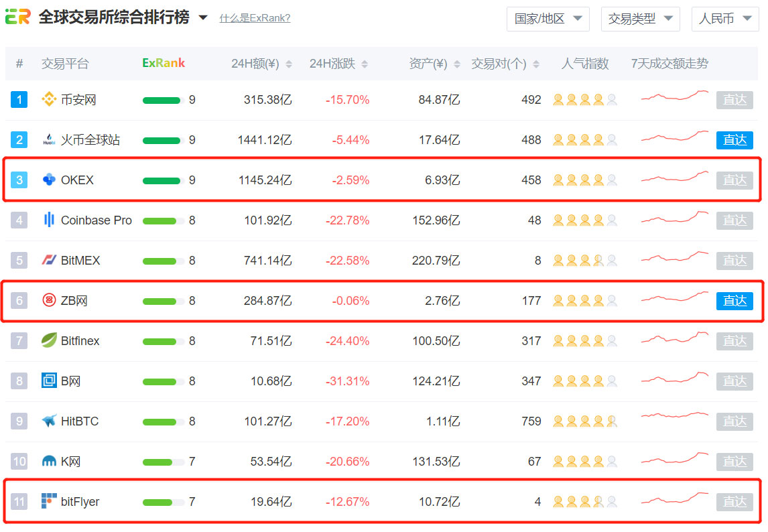Viewport: 768px width, 532px height.
Task: Click the ExRank column header
Action: point(164,63)
